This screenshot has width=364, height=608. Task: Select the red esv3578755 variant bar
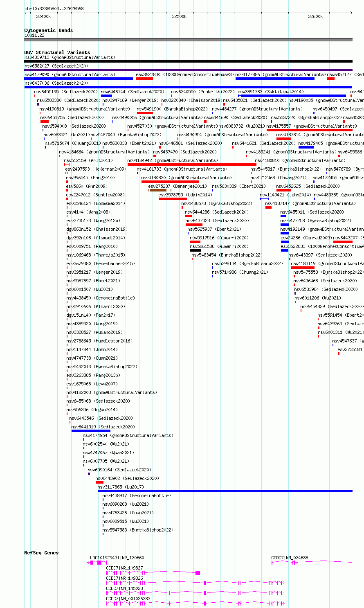(x=173, y=199)
